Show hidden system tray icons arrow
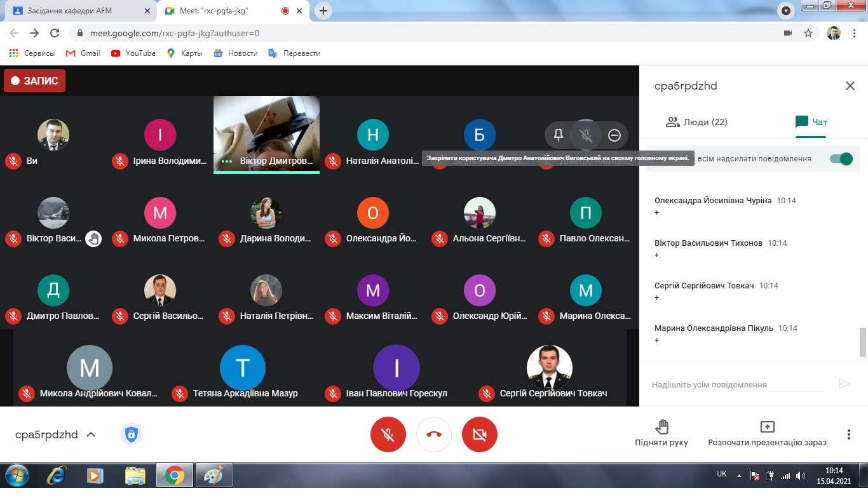868x498 pixels. (x=738, y=475)
